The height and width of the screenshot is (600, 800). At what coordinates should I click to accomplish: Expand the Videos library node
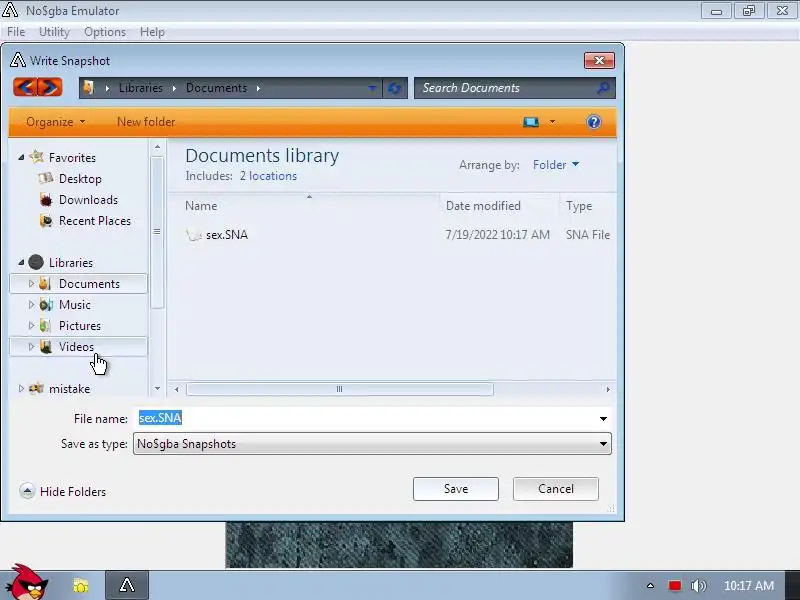pos(31,346)
